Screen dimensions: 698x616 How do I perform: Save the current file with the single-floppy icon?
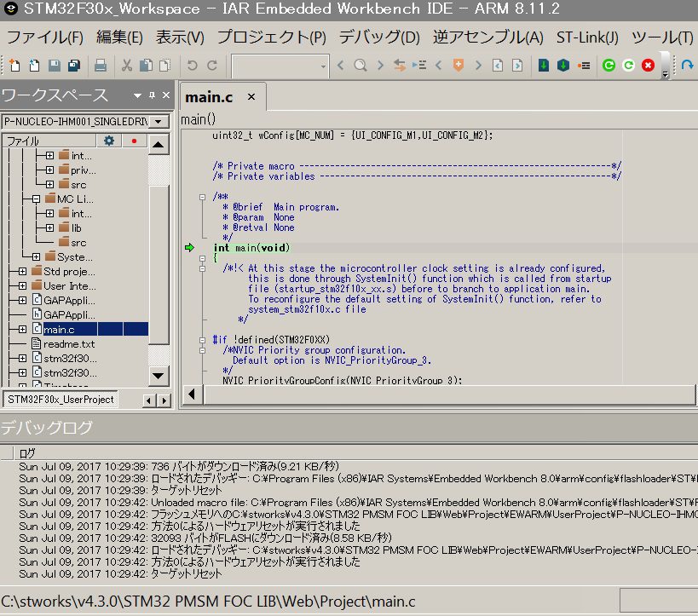point(55,66)
